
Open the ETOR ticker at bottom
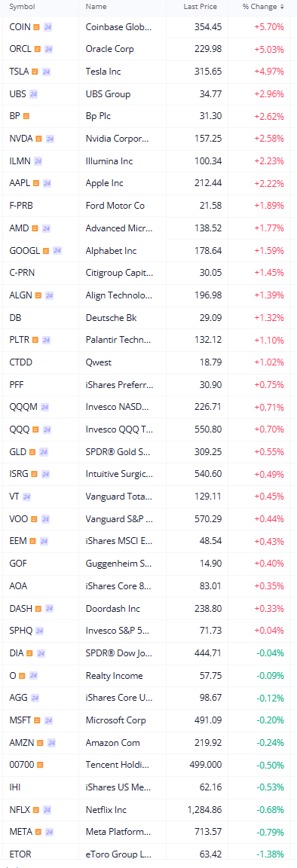coord(20,854)
